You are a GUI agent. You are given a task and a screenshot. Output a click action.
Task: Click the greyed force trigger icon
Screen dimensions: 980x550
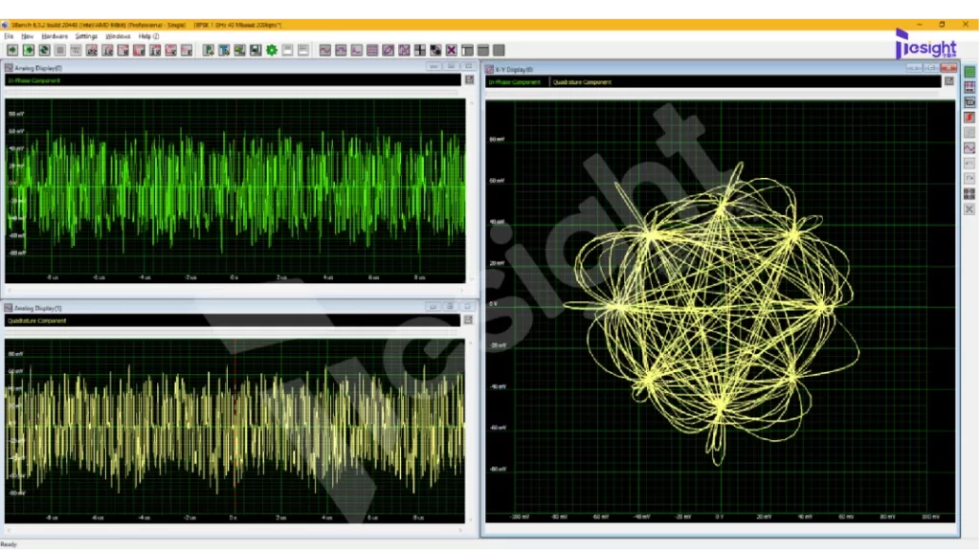pyautogui.click(x=76, y=50)
